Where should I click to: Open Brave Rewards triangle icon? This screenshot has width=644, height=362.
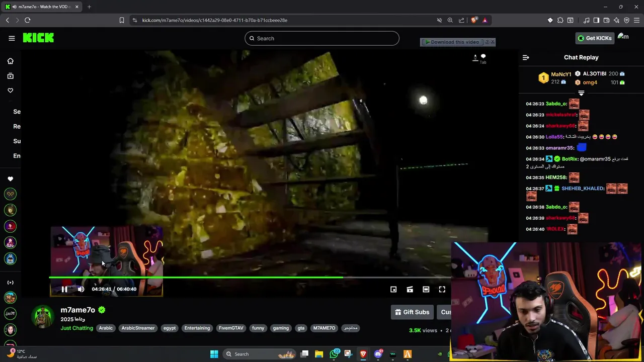click(485, 20)
